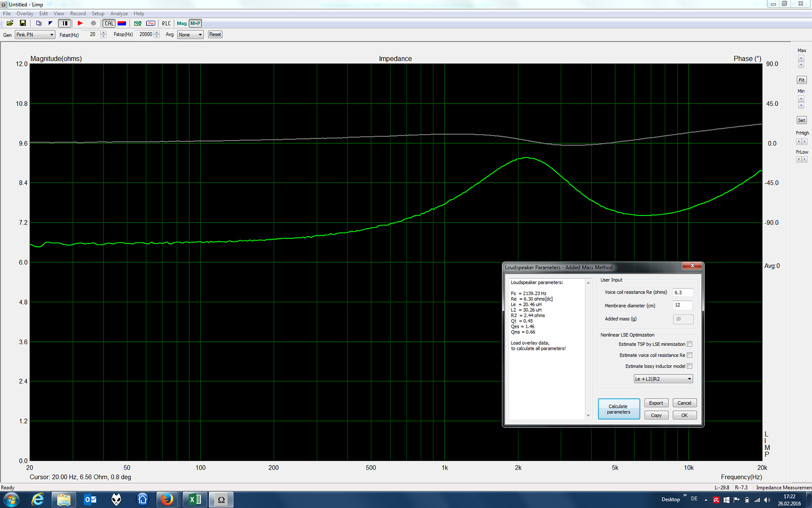The height and width of the screenshot is (508, 812).
Task: Click the red sine-wave curve icon
Action: coord(151,23)
